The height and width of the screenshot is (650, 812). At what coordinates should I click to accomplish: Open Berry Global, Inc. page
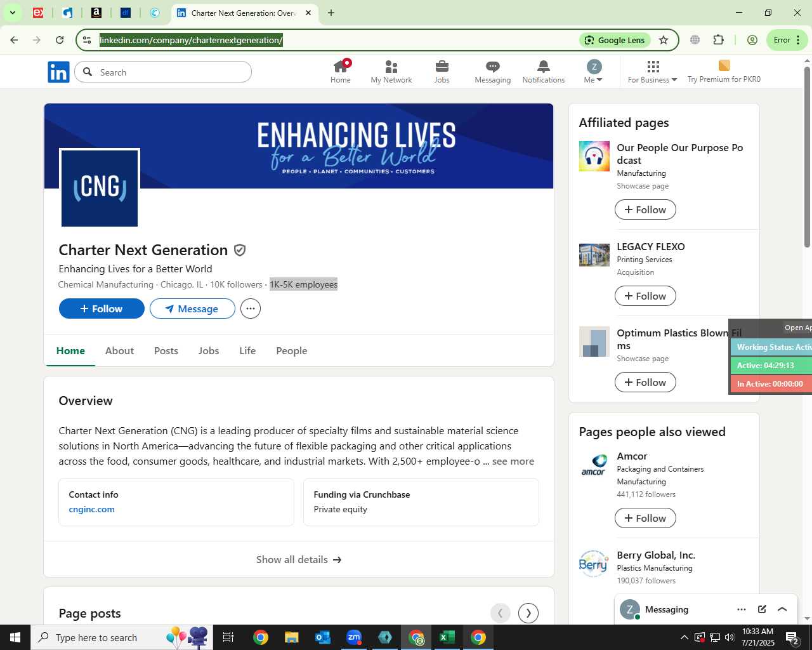[656, 555]
